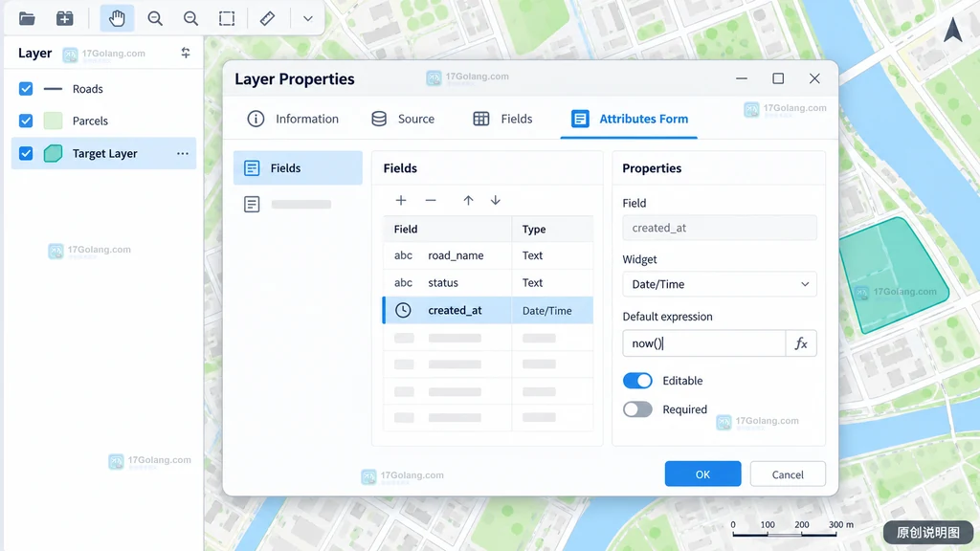This screenshot has height=551, width=980.
Task: Select the road_name field row
Action: tap(488, 255)
